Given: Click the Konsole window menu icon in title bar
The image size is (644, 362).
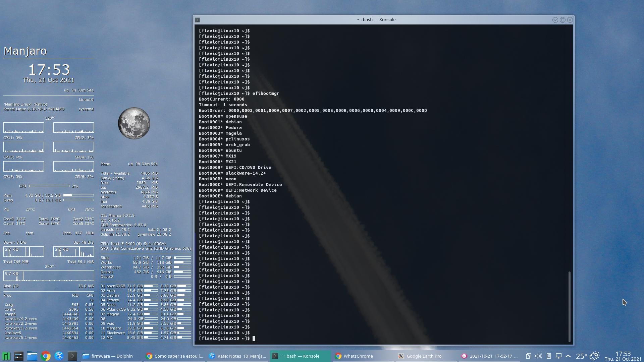Looking at the screenshot, I should point(198,20).
